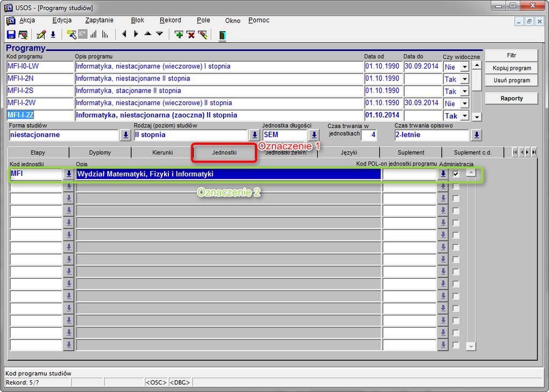Click the Raporty button
This screenshot has width=549, height=392.
point(511,99)
